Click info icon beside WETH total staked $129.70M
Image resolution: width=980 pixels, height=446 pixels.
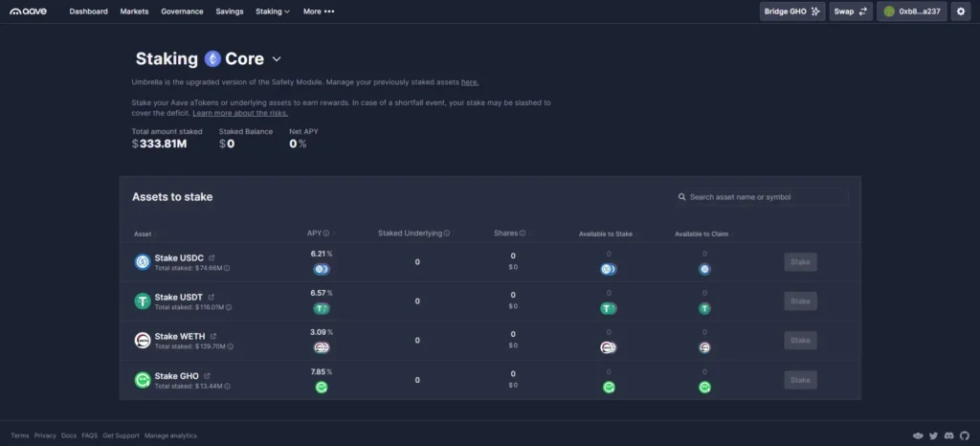point(230,346)
